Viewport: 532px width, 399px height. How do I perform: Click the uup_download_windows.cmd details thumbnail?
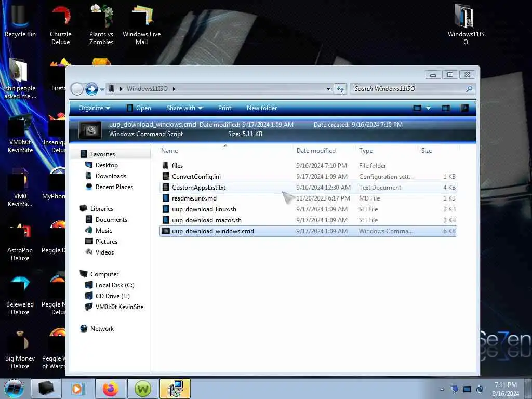tap(90, 129)
